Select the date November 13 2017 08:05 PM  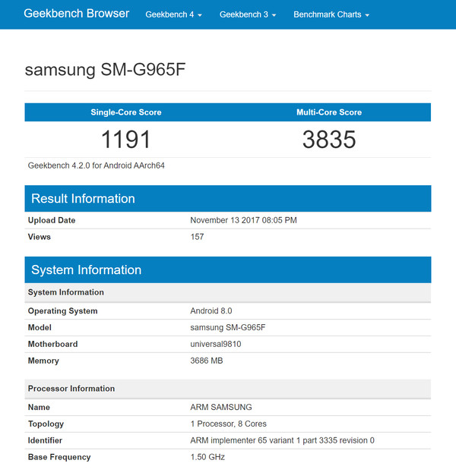pos(243,220)
